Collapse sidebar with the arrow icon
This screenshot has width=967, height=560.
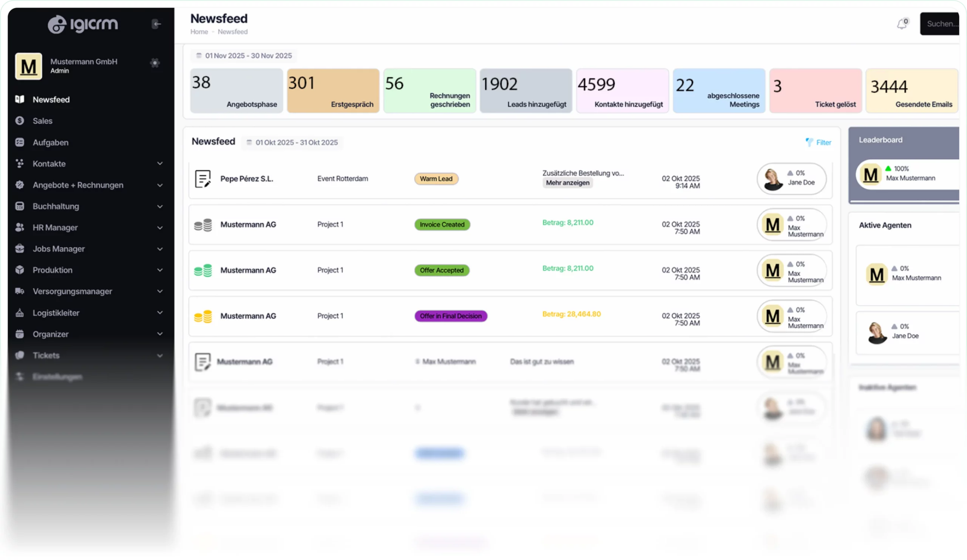click(156, 24)
